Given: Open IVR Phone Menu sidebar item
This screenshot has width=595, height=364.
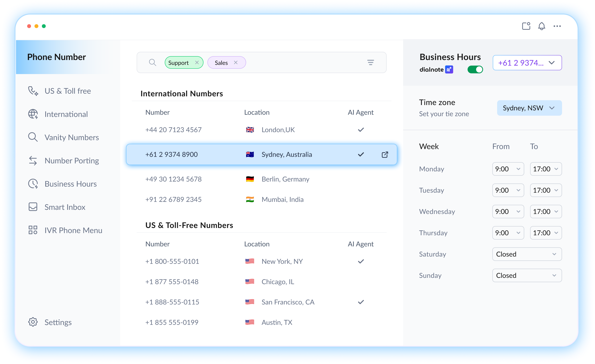Looking at the screenshot, I should pos(73,230).
